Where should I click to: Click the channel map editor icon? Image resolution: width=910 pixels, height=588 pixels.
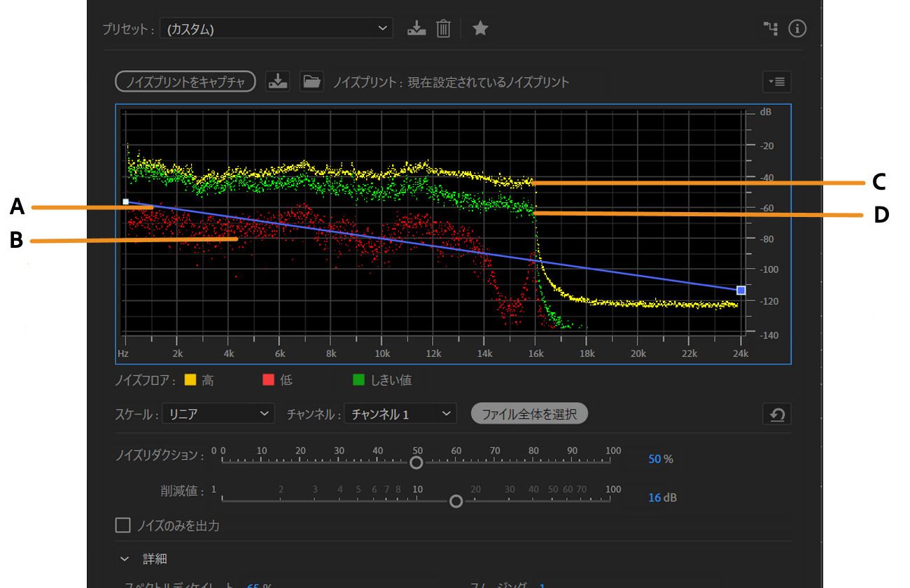[771, 29]
